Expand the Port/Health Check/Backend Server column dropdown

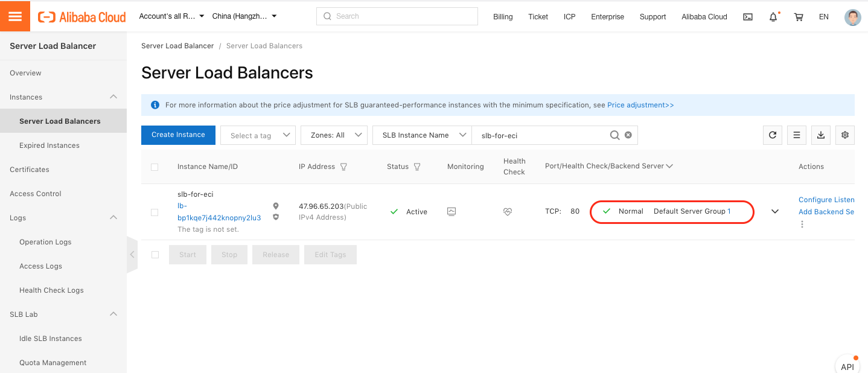(669, 166)
